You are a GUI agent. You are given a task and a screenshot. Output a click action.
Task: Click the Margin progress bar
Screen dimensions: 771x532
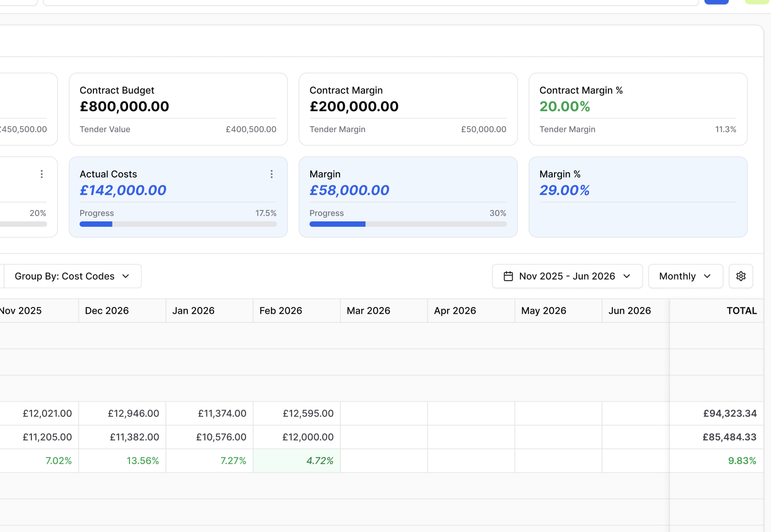coord(408,224)
